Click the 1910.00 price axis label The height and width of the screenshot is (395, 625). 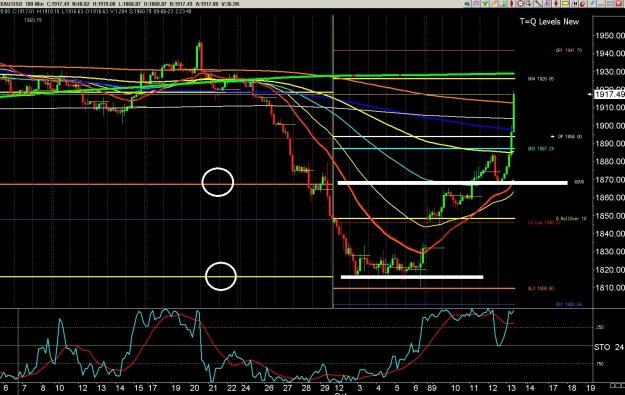pyautogui.click(x=610, y=107)
